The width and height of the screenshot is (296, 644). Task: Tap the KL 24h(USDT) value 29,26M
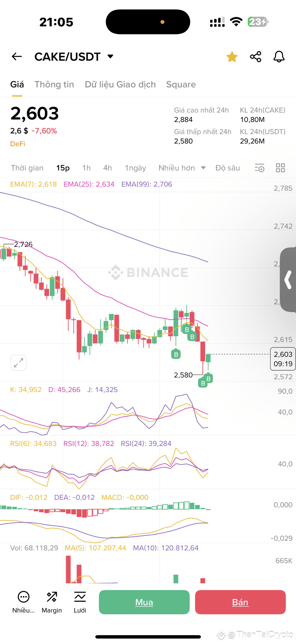252,141
